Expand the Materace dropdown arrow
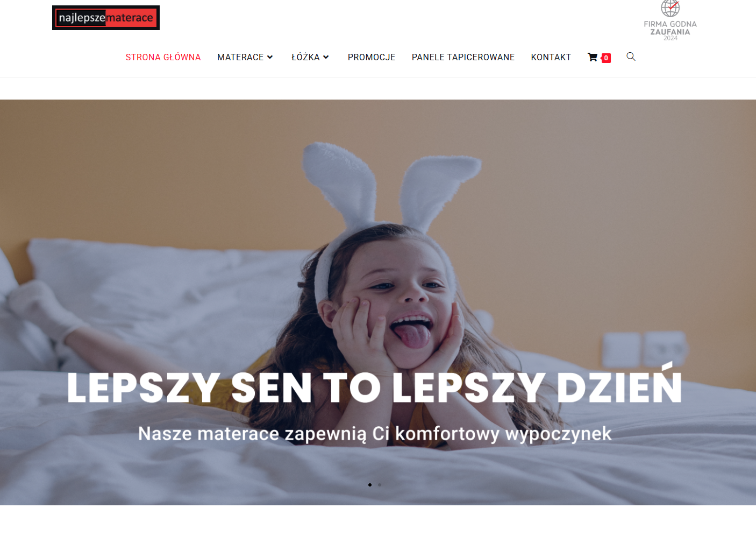Image resolution: width=756 pixels, height=550 pixels. (x=270, y=57)
